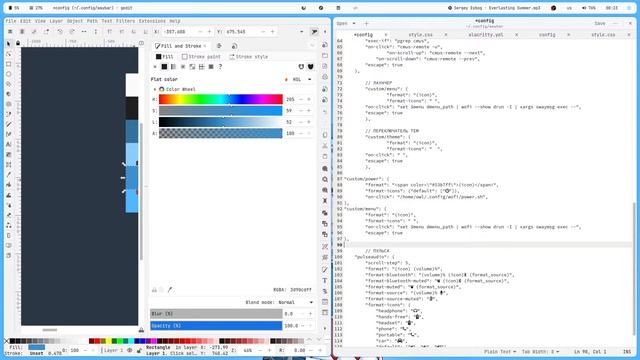
Task: Select the Rectangle drawing tool
Action: [x=9, y=64]
